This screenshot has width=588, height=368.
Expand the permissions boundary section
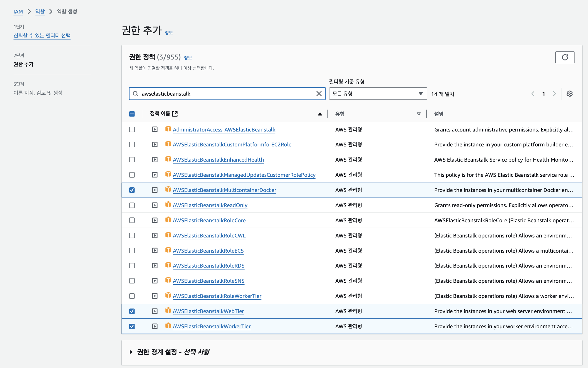[131, 352]
